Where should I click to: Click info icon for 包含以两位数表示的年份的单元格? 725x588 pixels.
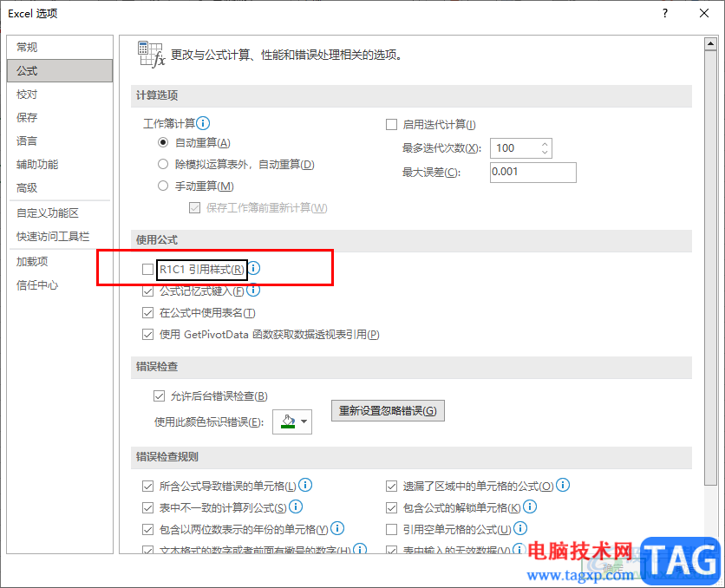click(x=337, y=528)
